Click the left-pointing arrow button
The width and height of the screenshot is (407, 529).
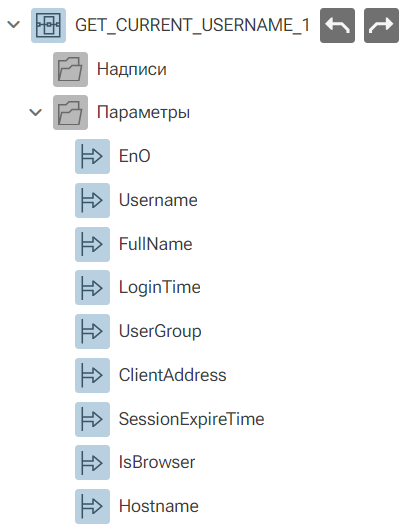pyautogui.click(x=337, y=25)
